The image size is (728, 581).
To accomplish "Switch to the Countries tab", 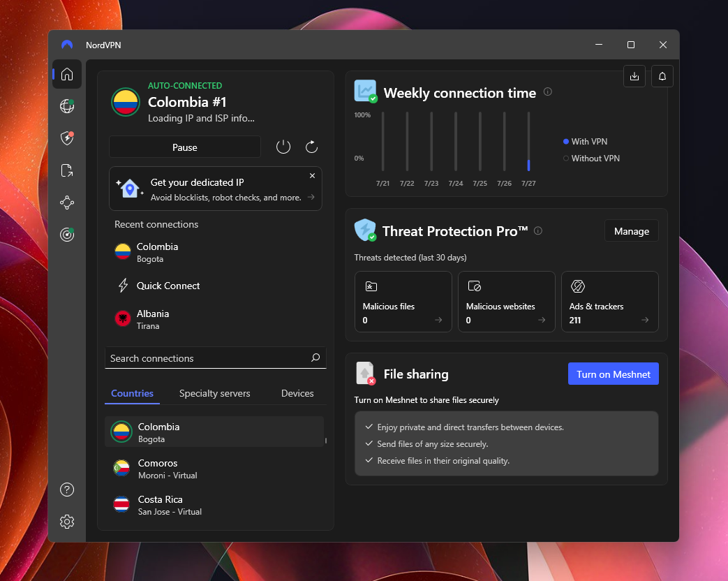I will pyautogui.click(x=133, y=393).
